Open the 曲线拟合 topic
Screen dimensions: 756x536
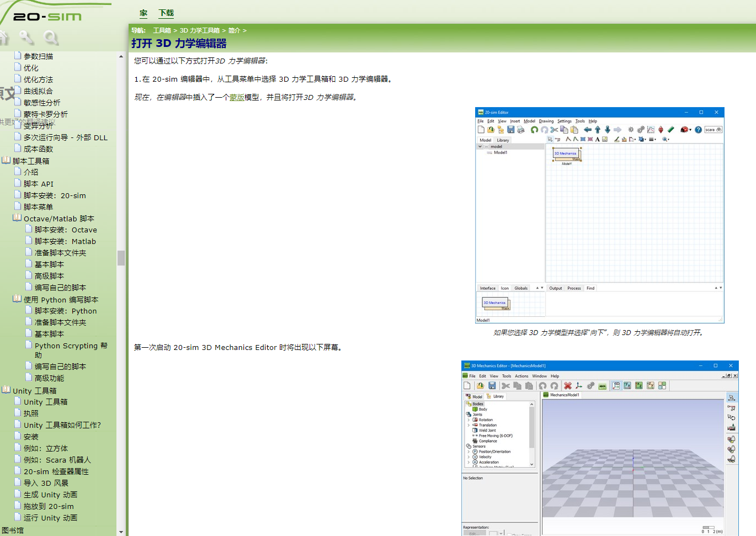click(x=38, y=91)
